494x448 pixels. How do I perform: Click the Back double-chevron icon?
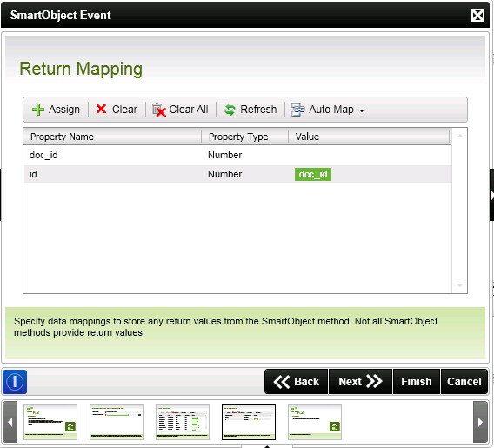pos(281,382)
